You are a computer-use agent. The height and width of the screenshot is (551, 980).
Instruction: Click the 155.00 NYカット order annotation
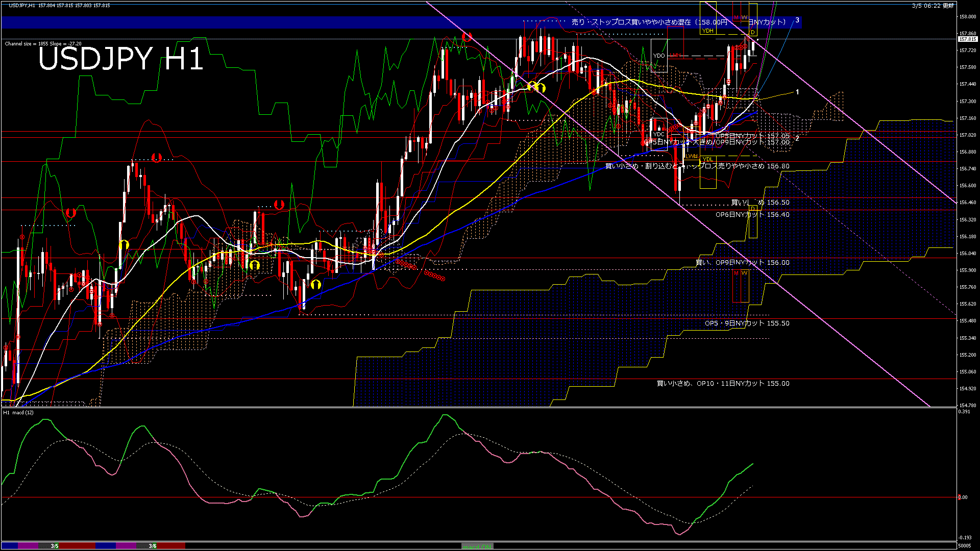723,384
